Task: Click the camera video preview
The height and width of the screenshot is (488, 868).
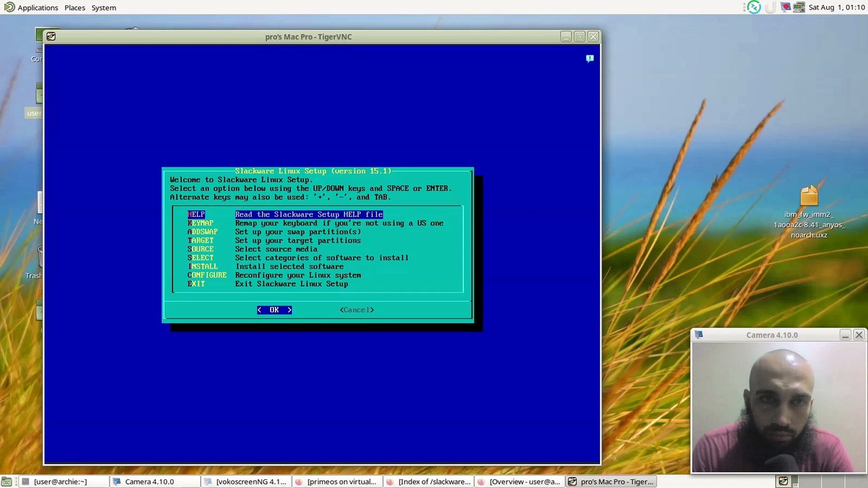Action: tap(778, 407)
